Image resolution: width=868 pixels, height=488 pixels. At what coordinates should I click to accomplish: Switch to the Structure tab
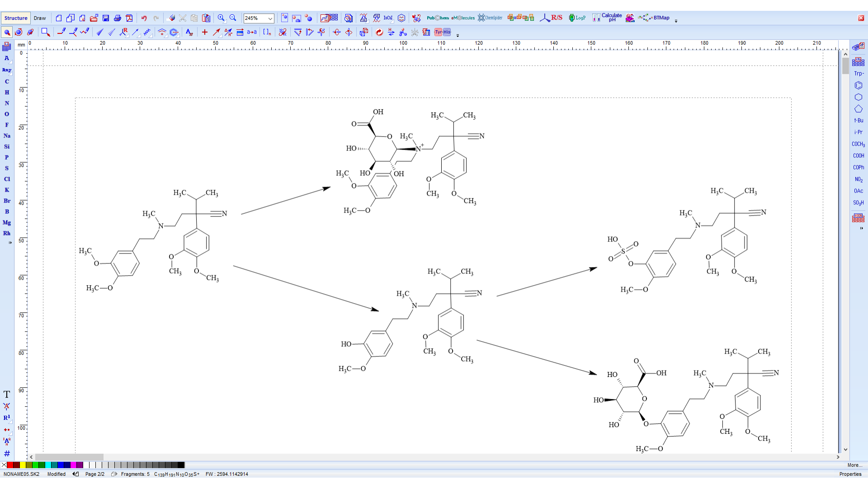tap(15, 18)
